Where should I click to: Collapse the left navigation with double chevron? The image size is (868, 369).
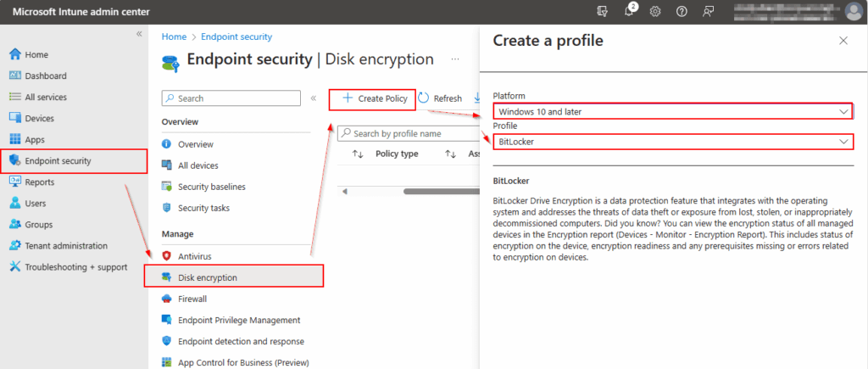pyautogui.click(x=139, y=34)
